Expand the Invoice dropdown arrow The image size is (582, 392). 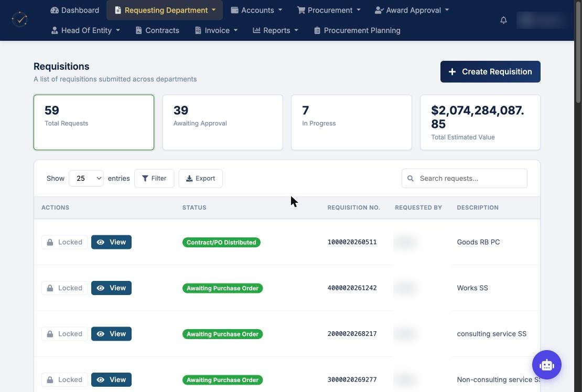(x=236, y=30)
